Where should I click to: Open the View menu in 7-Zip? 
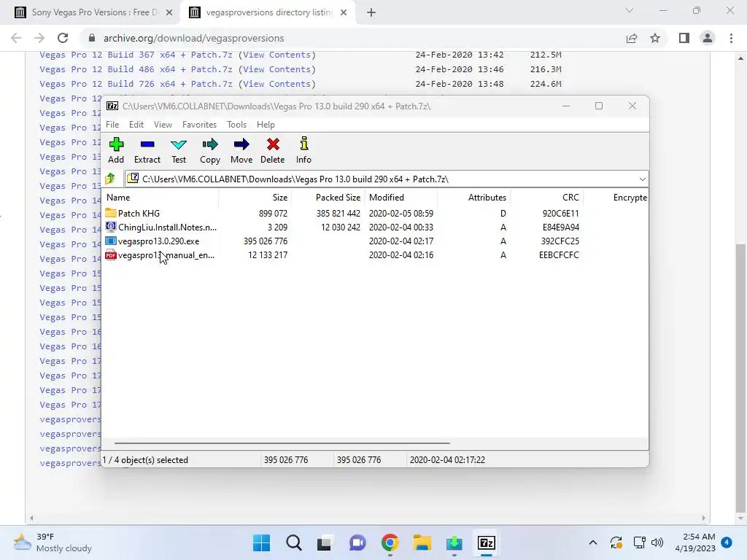163,124
